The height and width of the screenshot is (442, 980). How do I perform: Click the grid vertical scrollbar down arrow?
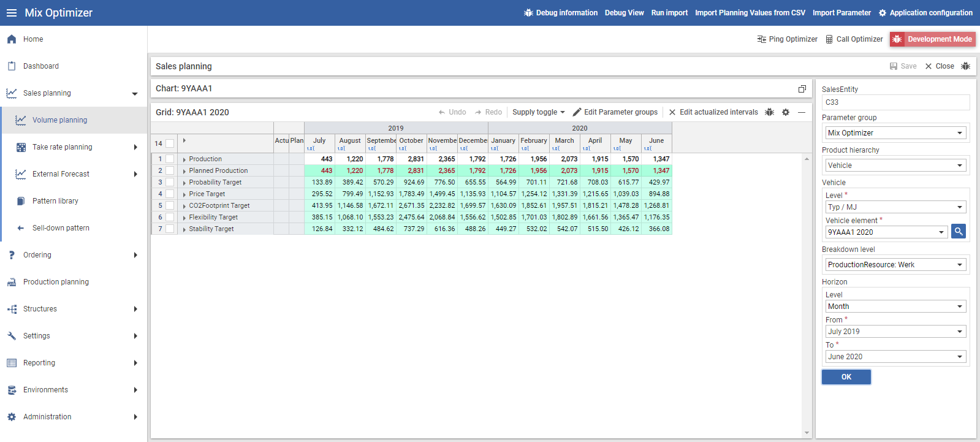807,433
